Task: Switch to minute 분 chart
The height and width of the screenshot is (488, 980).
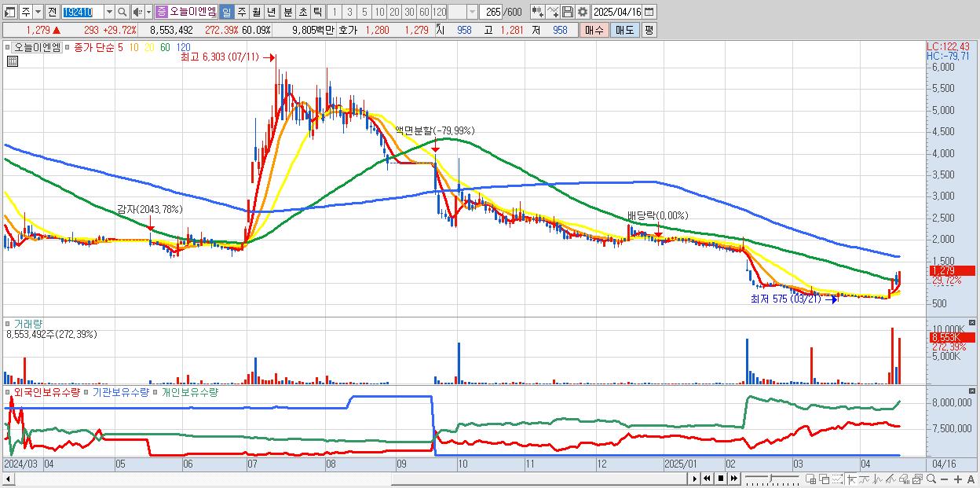Action: 287,12
